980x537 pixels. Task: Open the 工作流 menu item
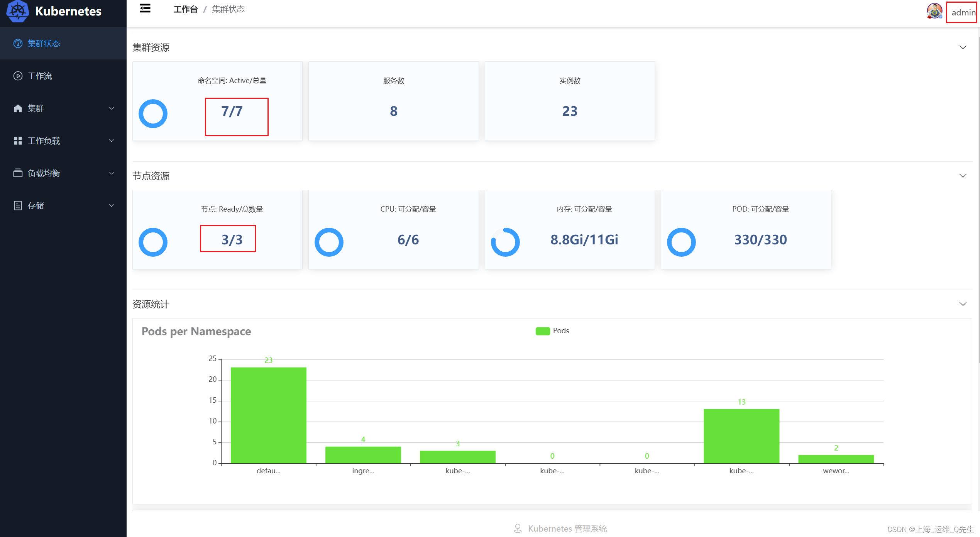63,76
